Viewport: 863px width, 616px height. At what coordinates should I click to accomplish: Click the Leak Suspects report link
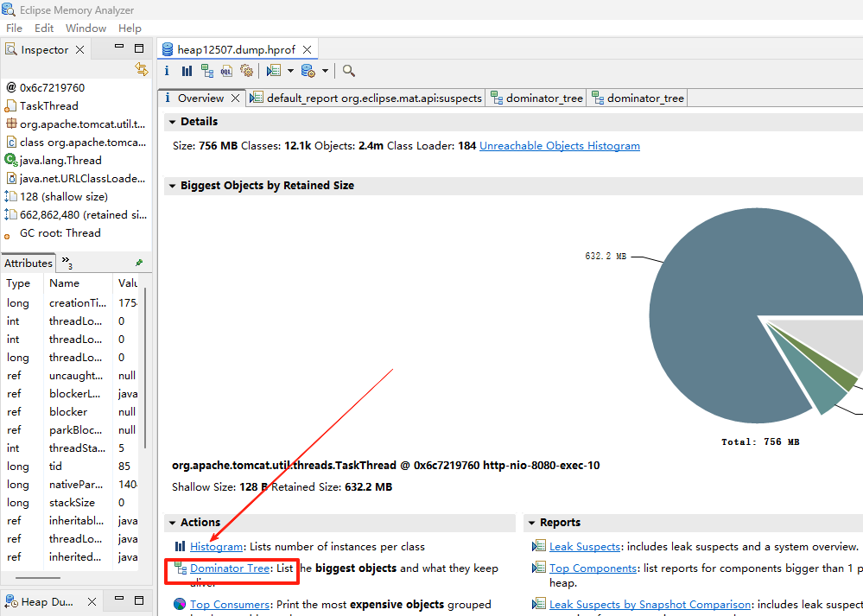coord(584,547)
